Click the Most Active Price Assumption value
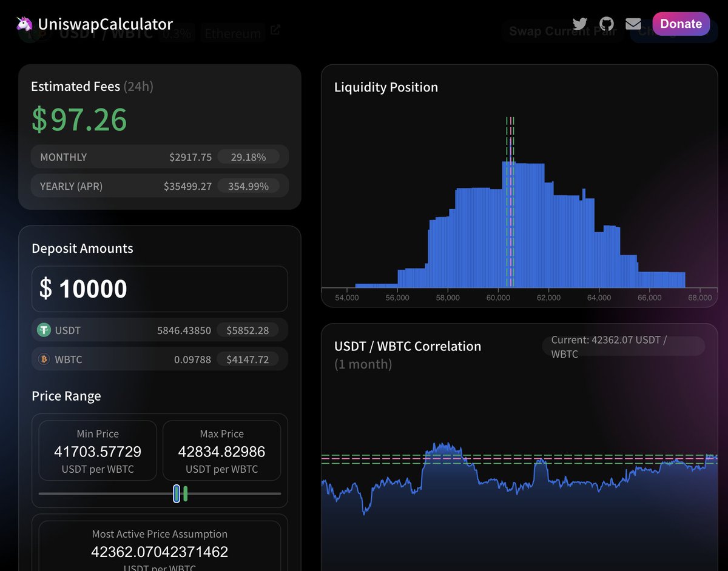Screen dimensions: 728x571 click(x=160, y=552)
